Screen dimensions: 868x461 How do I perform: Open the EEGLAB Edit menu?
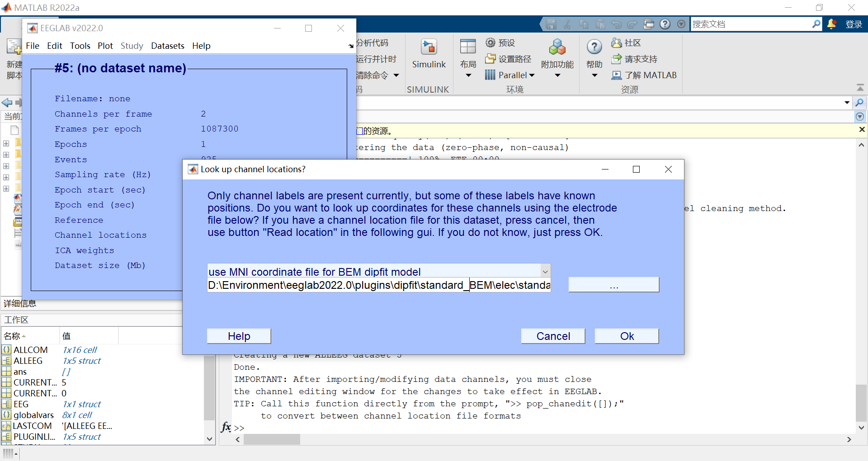click(x=55, y=46)
